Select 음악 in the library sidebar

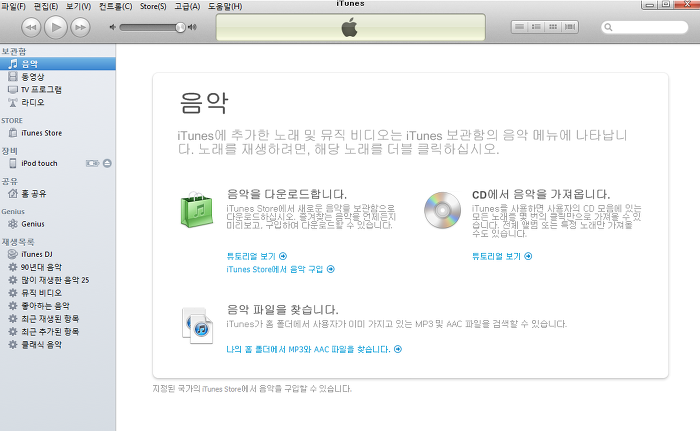pos(58,64)
